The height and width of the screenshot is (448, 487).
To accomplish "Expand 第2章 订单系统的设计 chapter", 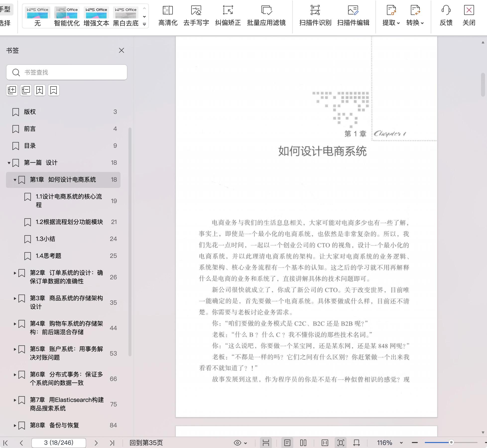I will [15, 273].
